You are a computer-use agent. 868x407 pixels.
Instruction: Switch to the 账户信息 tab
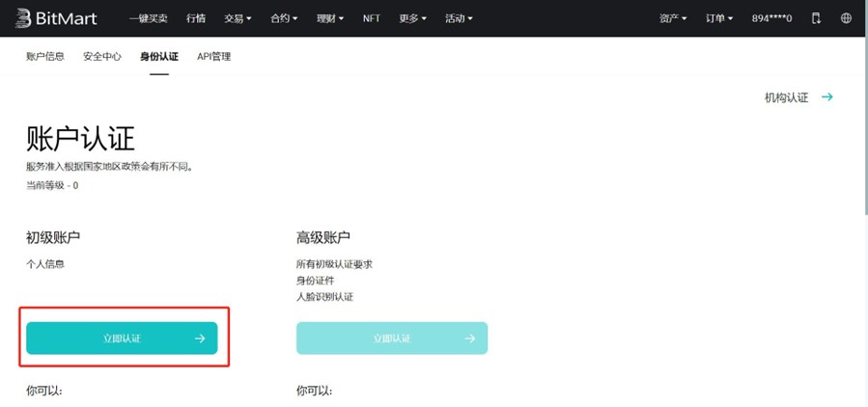[45, 57]
